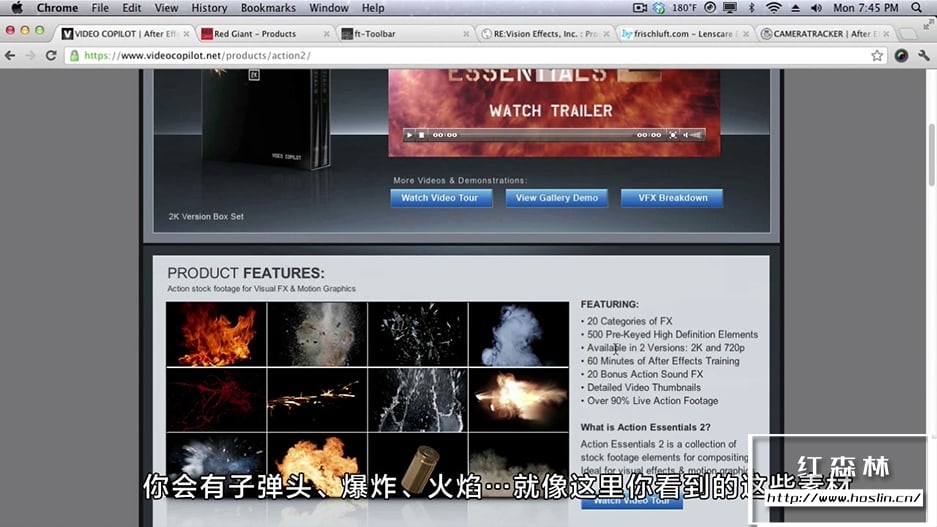Click the sparks thumbnail
Image resolution: width=937 pixels, height=527 pixels.
click(317, 400)
